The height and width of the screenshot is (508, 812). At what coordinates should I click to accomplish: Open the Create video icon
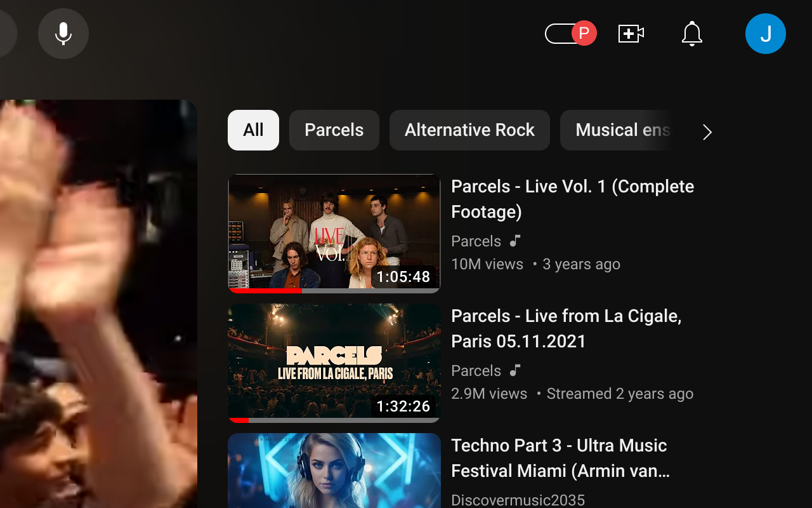click(x=631, y=33)
